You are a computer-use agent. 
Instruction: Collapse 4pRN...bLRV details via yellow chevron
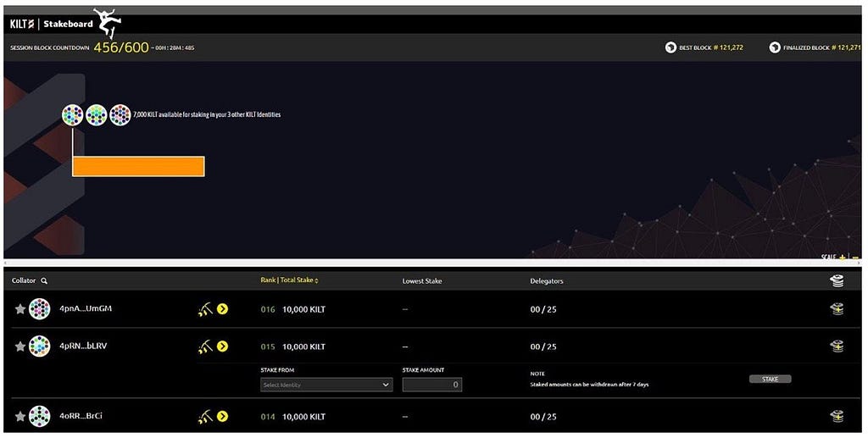click(x=223, y=347)
